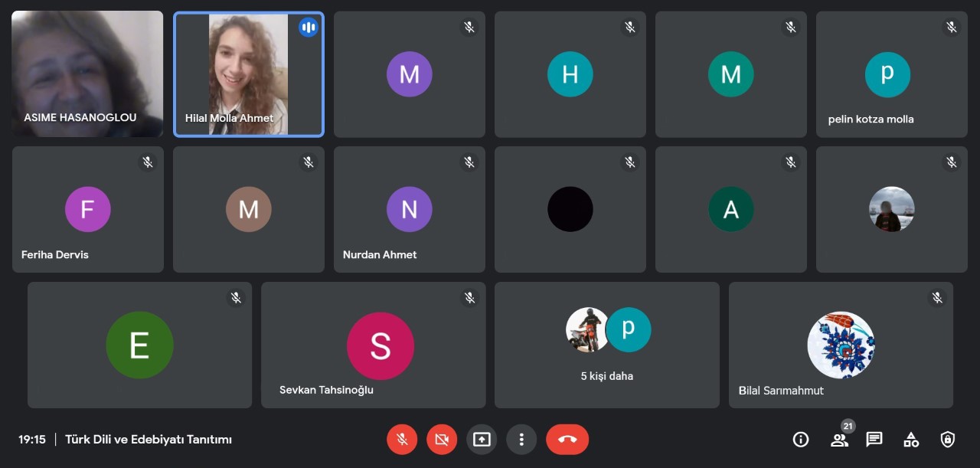Open host controls shield lock icon
980x468 pixels.
(948, 440)
